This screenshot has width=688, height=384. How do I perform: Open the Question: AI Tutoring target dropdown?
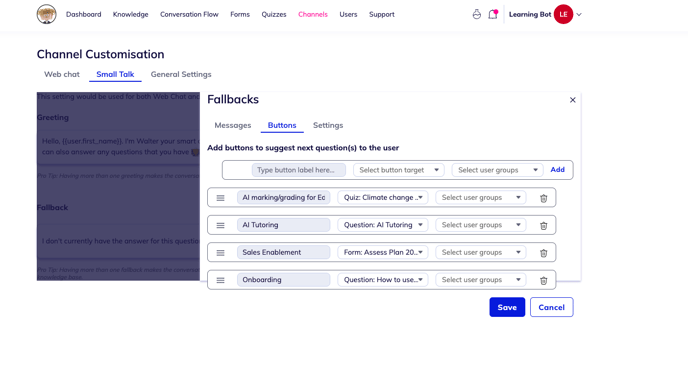[x=383, y=225]
